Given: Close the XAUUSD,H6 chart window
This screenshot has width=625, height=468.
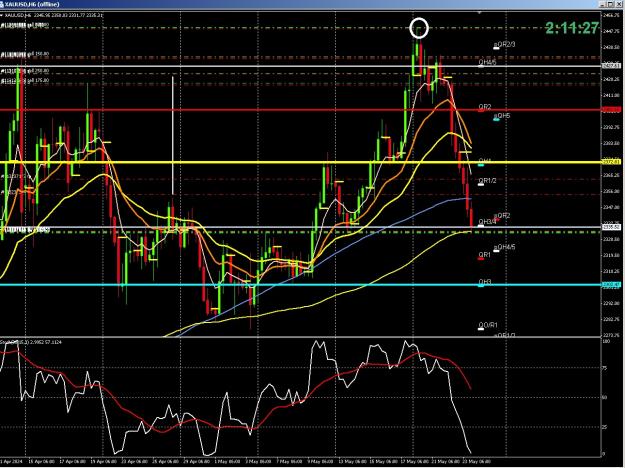Looking at the screenshot, I should 620,4.
